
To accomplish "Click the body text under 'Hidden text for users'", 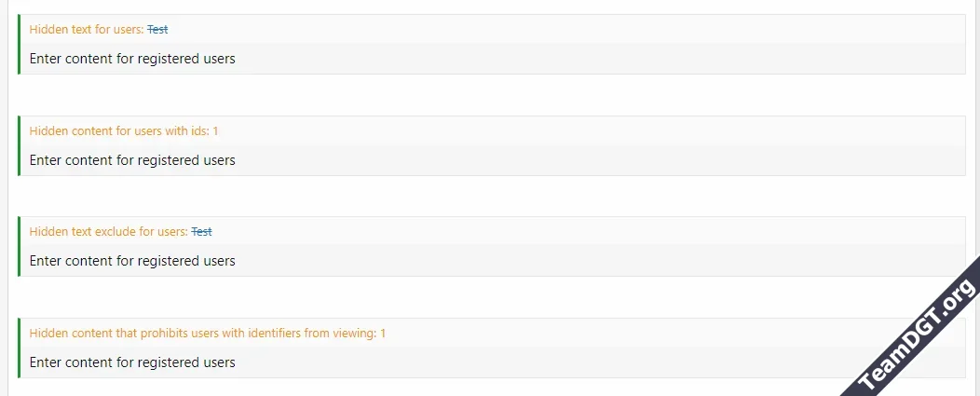I will [132, 59].
